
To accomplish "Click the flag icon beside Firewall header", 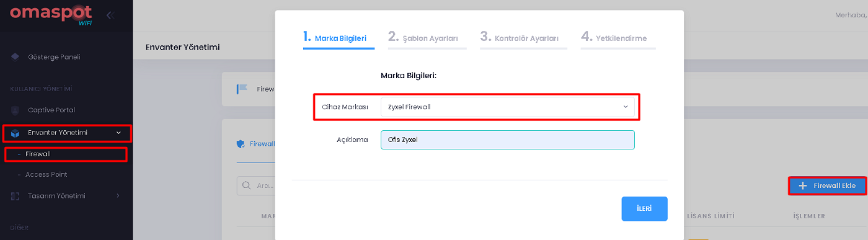I will pyautogui.click(x=242, y=89).
